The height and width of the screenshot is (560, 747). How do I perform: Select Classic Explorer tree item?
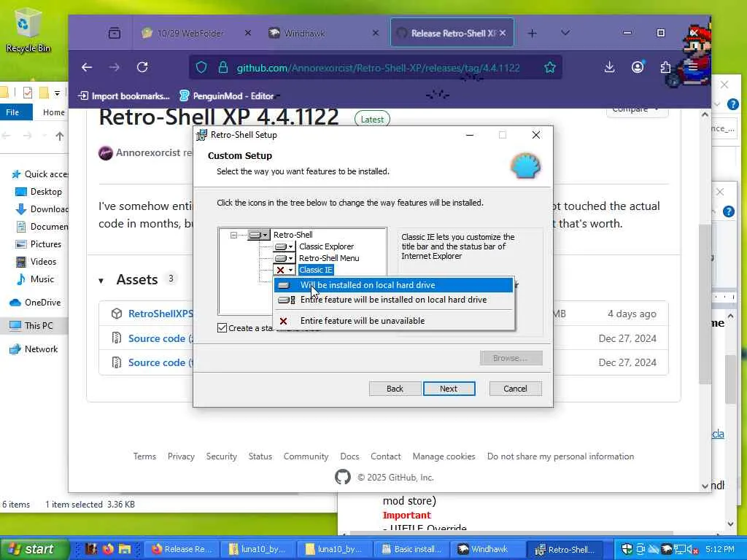pos(326,246)
